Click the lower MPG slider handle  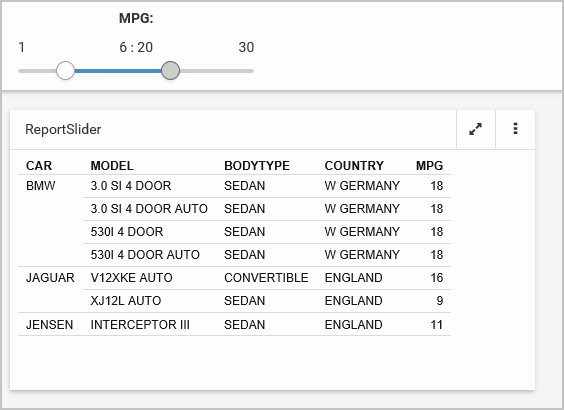coord(65,70)
